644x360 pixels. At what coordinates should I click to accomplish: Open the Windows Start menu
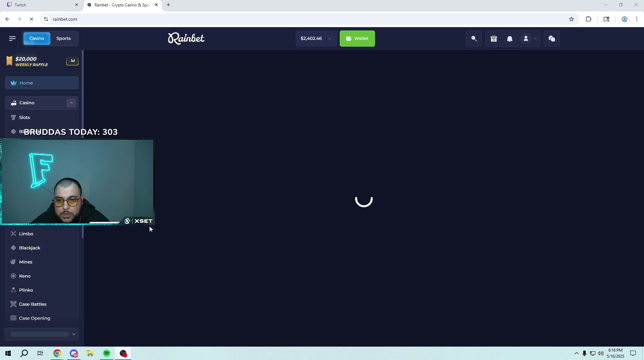[x=8, y=354]
